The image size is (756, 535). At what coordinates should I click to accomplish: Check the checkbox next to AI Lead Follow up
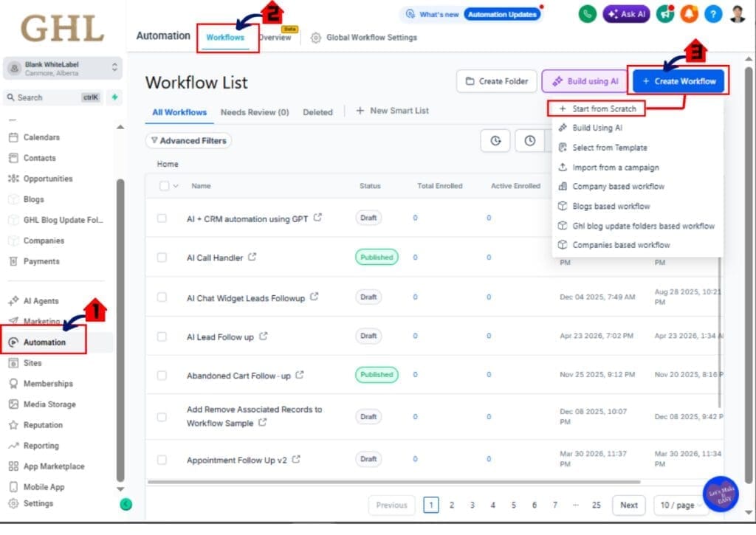(162, 336)
